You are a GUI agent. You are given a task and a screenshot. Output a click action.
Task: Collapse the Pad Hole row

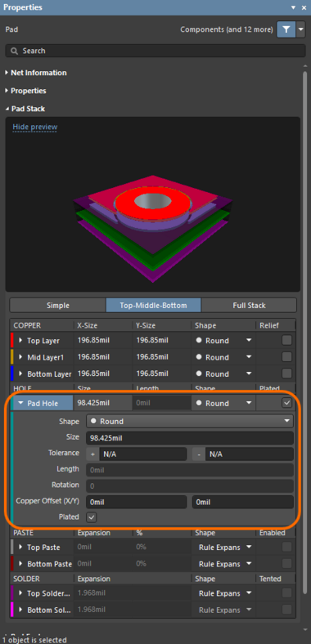[20, 404]
